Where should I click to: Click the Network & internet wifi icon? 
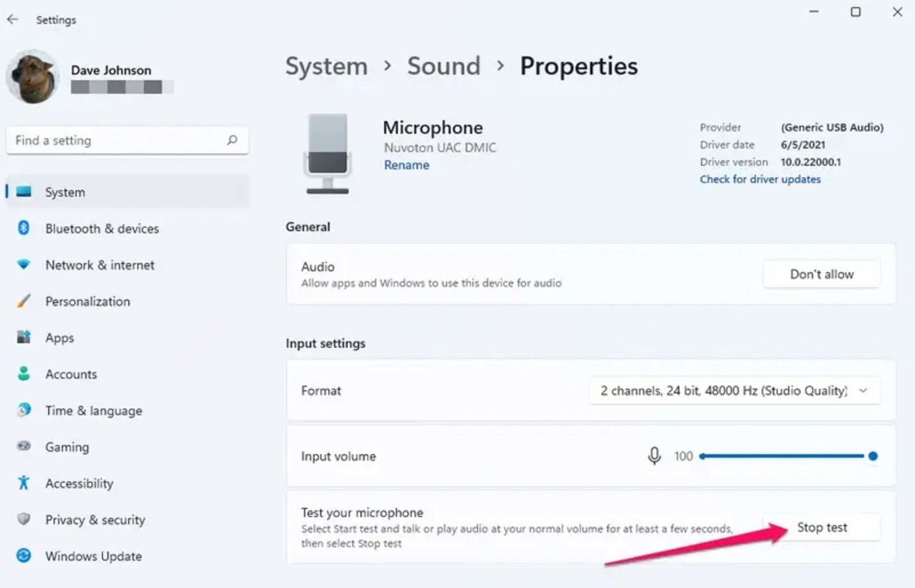(x=23, y=264)
